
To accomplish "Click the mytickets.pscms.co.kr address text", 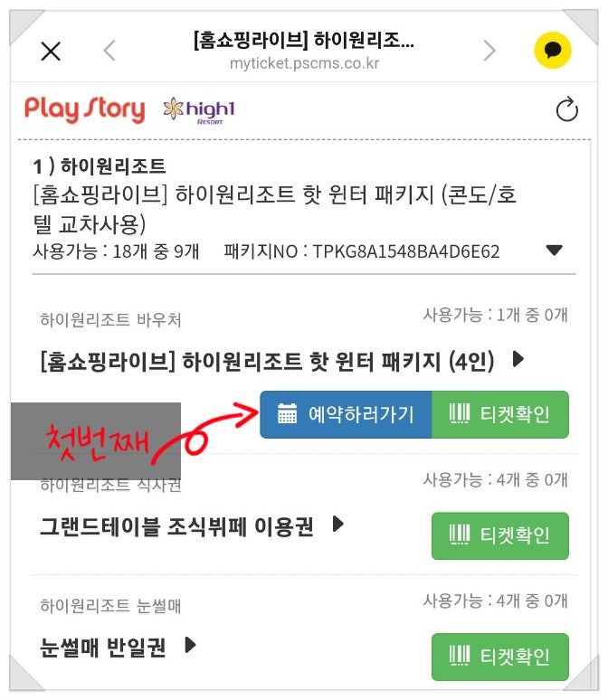I will pyautogui.click(x=304, y=63).
